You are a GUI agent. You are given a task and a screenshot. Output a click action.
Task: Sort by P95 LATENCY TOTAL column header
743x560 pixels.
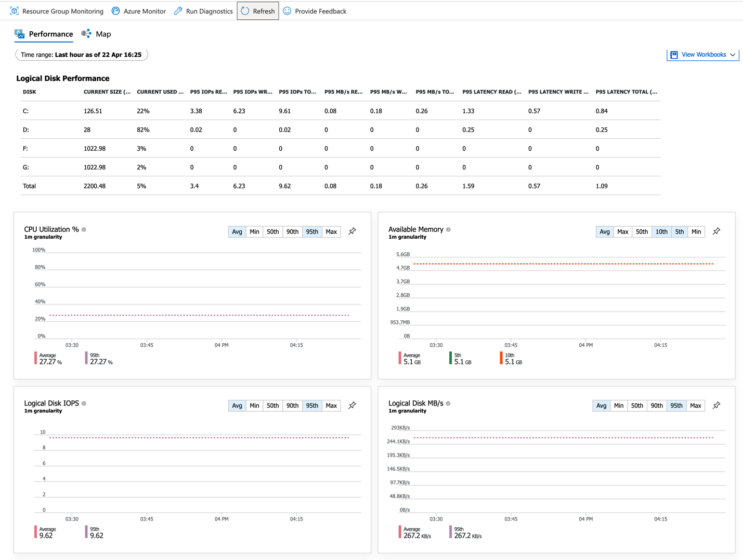tap(627, 92)
